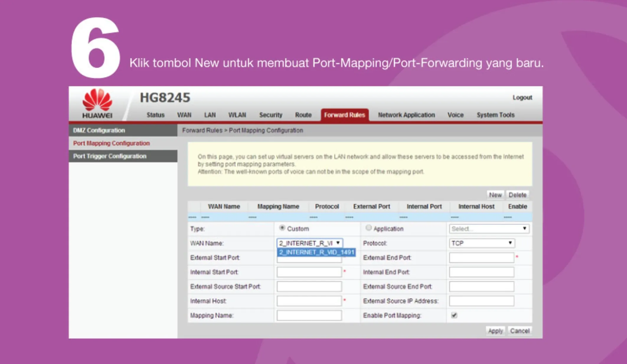Viewport: 627px width, 364px height.
Task: Open the Security tab
Action: [270, 115]
